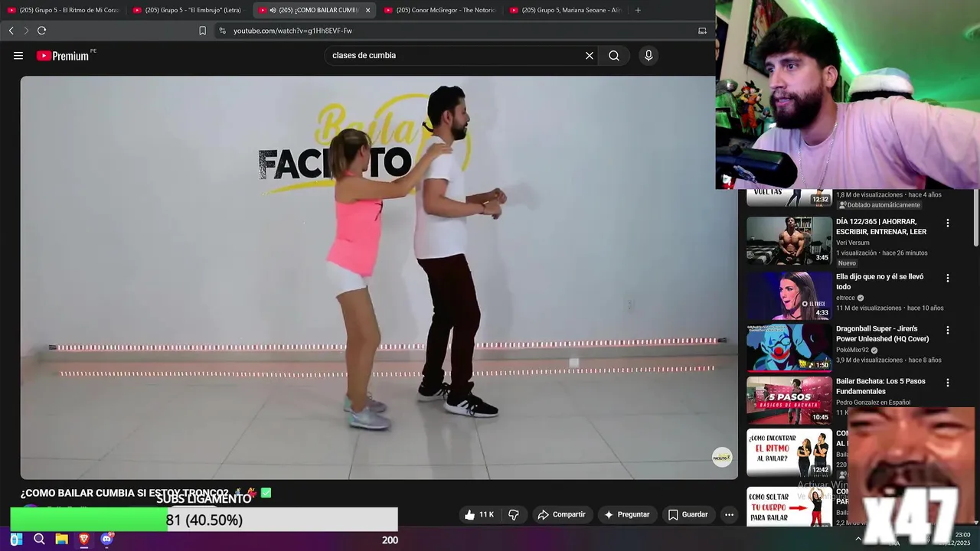Click the Guardar save button
Viewport: 980px width, 551px height.
(688, 515)
